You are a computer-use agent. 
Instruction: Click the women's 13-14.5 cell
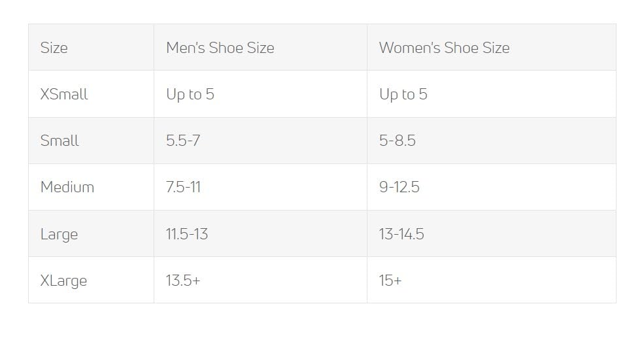coord(401,234)
